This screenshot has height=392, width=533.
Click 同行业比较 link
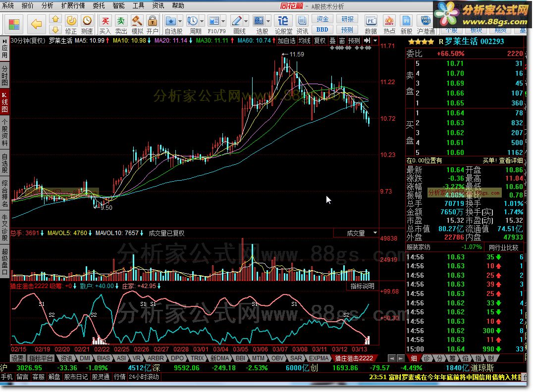click(503, 247)
